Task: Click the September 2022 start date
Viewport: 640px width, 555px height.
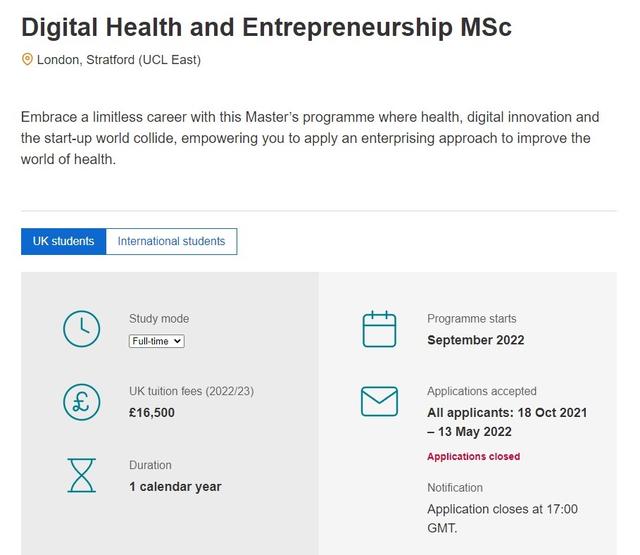Action: (x=476, y=340)
